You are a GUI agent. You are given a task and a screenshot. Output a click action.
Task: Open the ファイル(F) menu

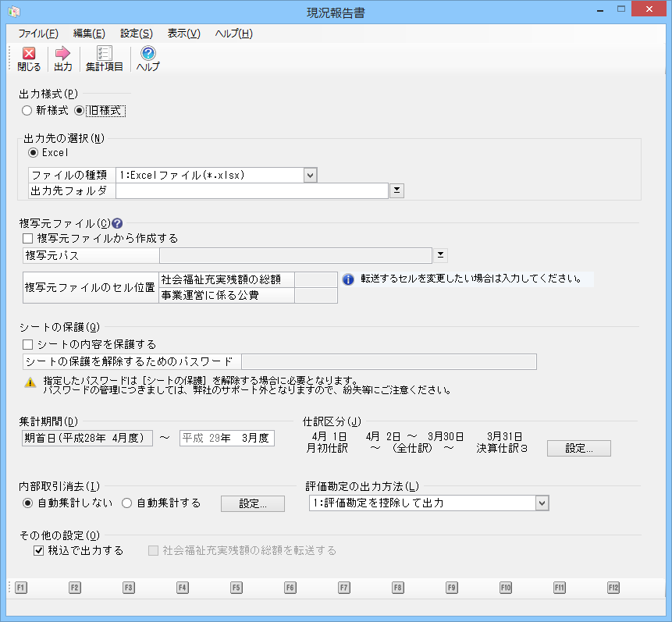37,34
